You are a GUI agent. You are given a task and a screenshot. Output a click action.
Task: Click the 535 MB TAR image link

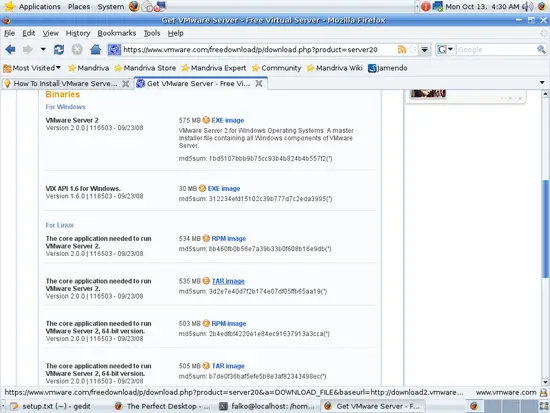[228, 281]
